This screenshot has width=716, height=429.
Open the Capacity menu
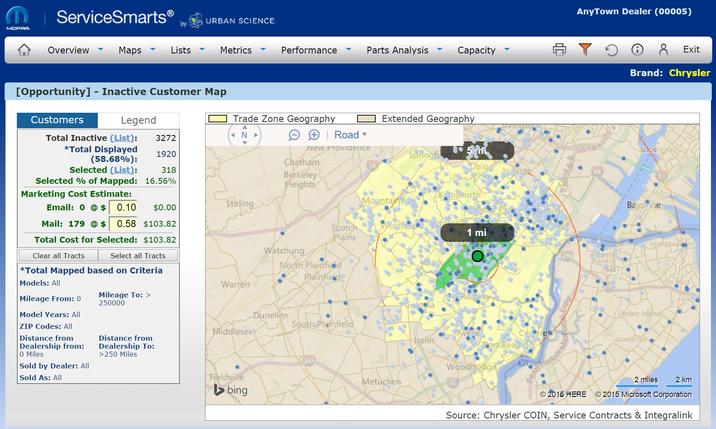point(476,50)
